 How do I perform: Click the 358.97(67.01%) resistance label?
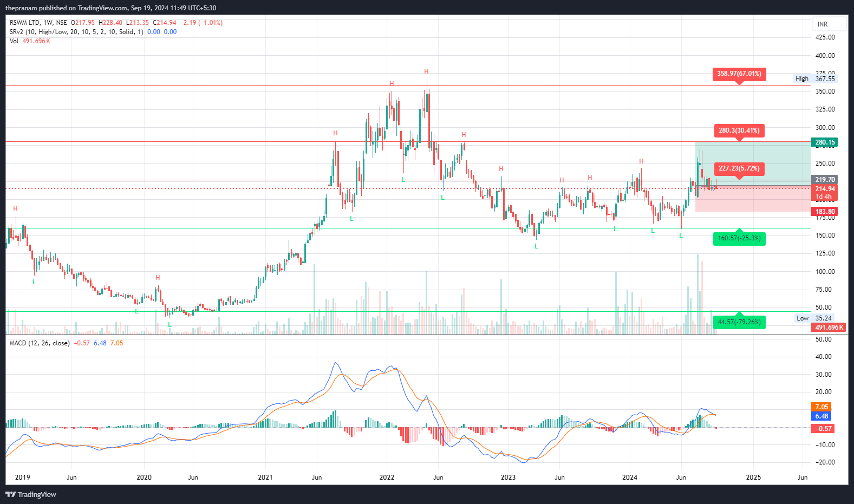pyautogui.click(x=739, y=74)
